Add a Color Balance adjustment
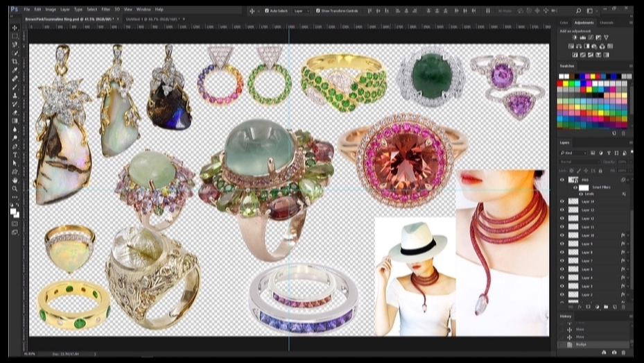The image size is (644, 363). tap(579, 46)
